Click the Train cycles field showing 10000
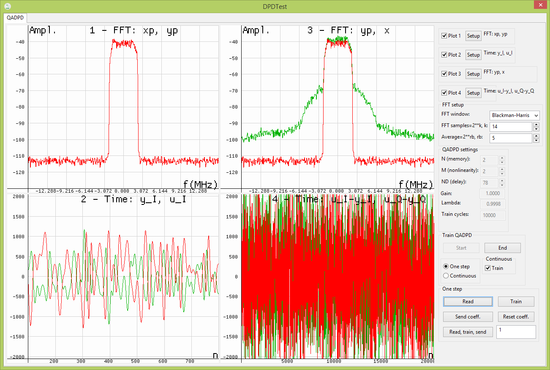The image size is (550, 370). 492,215
